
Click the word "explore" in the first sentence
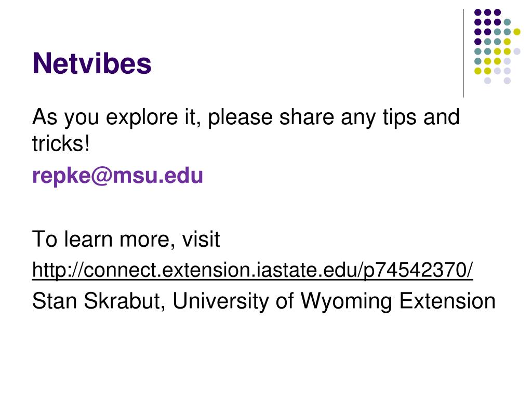(142, 118)
